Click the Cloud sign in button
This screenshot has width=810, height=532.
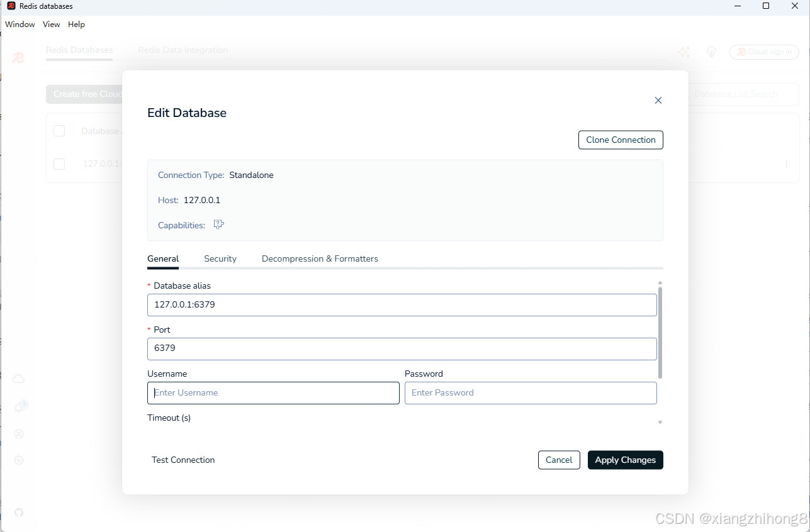[764, 52]
